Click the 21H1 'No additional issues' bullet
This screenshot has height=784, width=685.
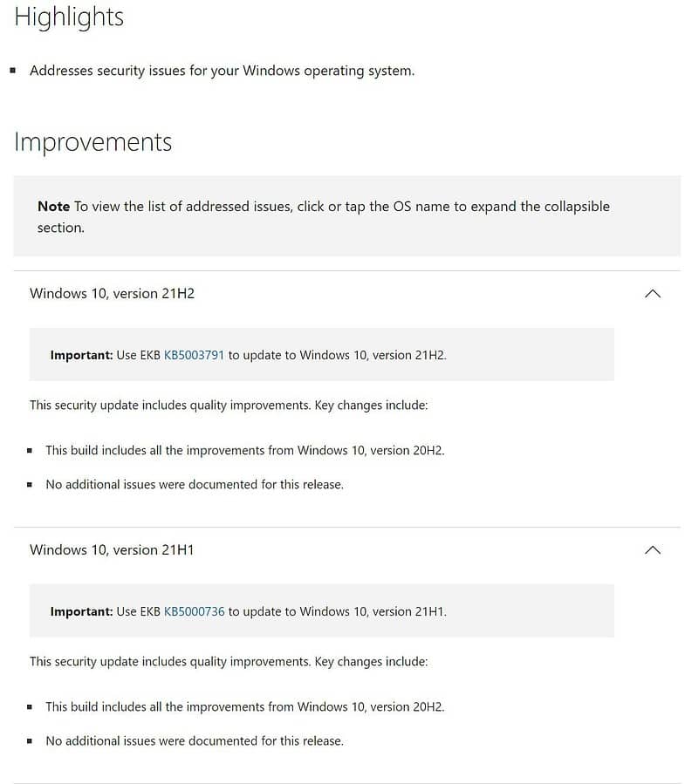tap(194, 740)
